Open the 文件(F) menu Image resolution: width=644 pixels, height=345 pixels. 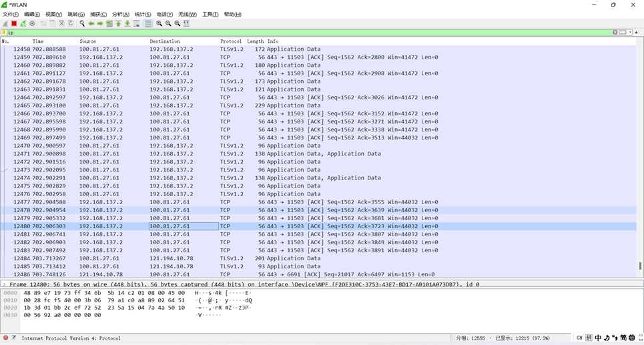(x=10, y=15)
